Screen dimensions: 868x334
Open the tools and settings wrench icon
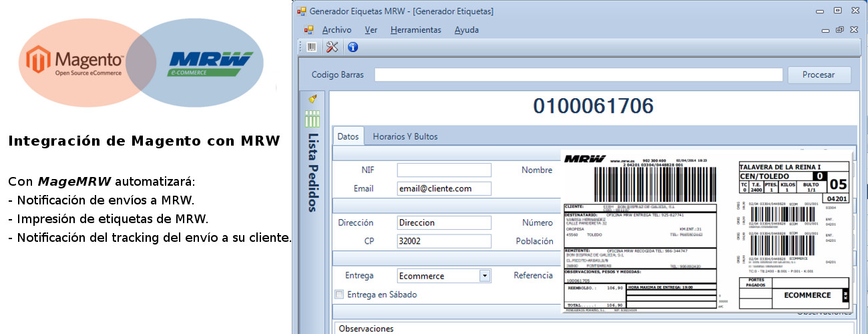point(332,47)
